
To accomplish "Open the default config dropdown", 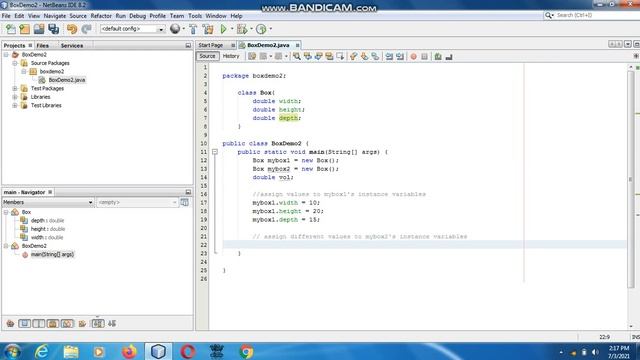I will click(161, 29).
